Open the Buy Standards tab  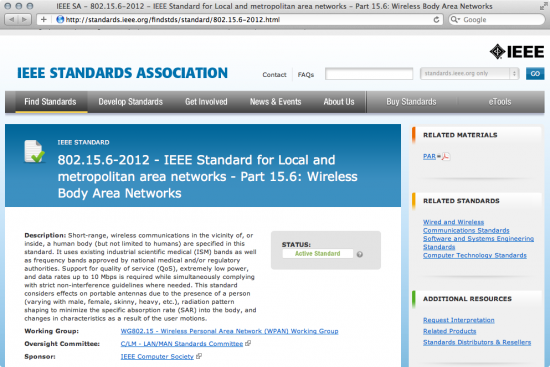411,102
